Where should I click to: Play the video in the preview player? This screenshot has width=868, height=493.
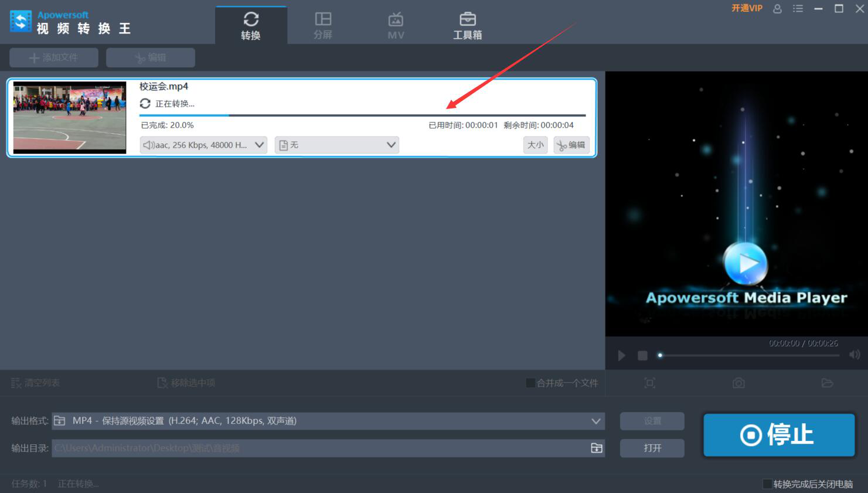(622, 355)
